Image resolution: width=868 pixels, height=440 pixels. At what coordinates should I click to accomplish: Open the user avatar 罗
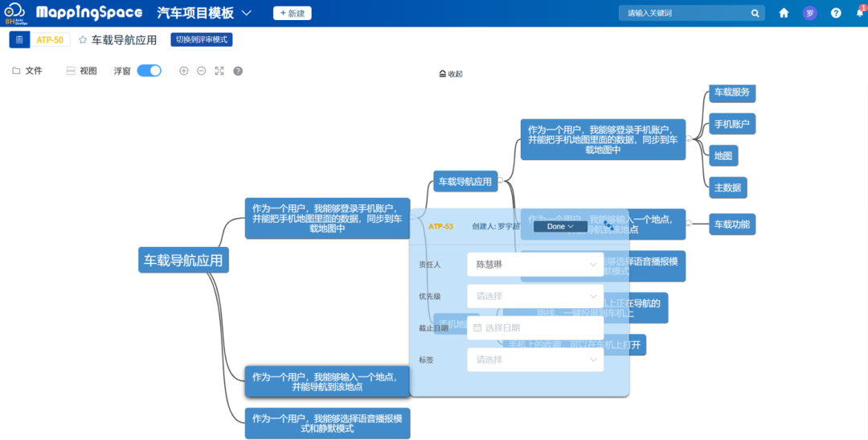click(810, 13)
